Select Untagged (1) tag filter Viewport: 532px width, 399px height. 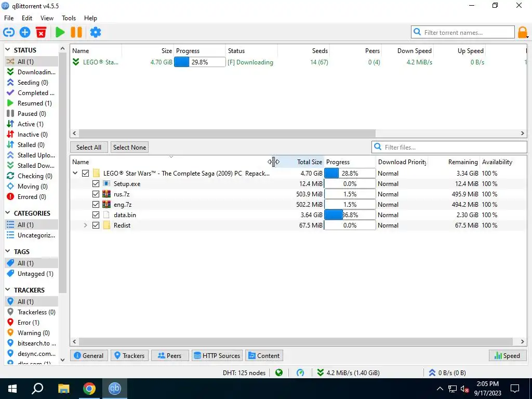pyautogui.click(x=31, y=273)
